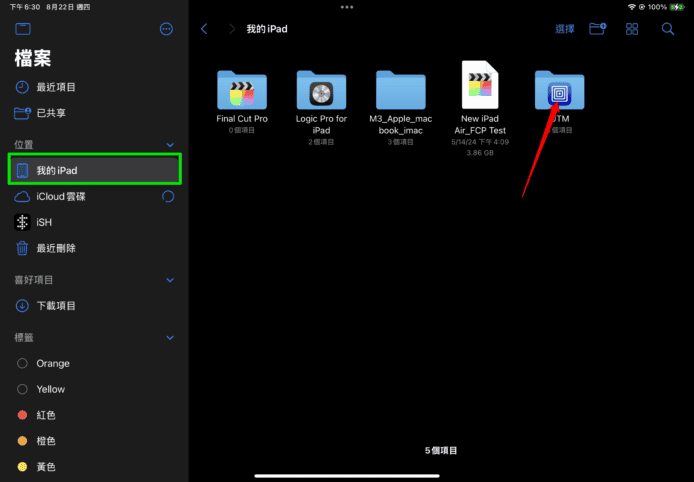The image size is (694, 482).
Task: Tap the 選擇 button
Action: pos(565,29)
